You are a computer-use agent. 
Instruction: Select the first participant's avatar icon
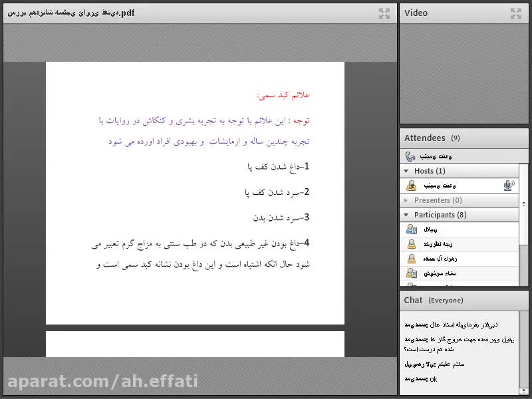pos(411,229)
